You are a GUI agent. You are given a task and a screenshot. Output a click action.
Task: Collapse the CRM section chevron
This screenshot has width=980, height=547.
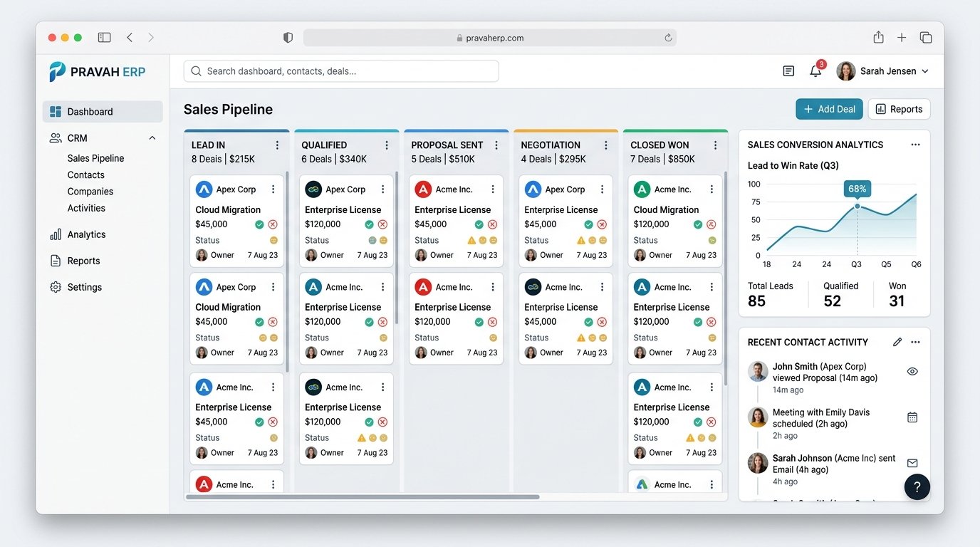tap(152, 138)
